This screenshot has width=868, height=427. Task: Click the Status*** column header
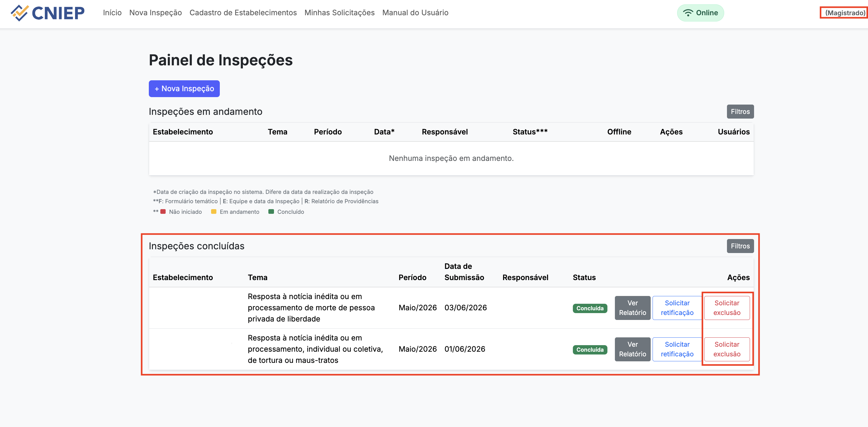pos(530,132)
